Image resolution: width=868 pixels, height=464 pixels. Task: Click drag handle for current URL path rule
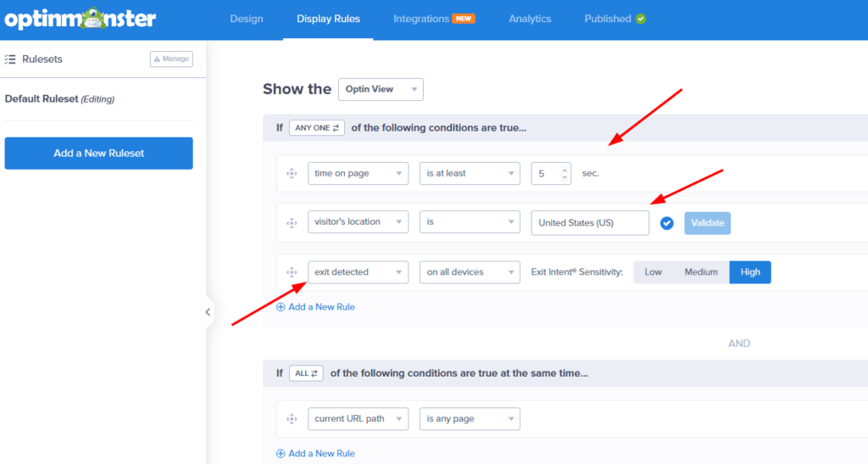point(292,419)
